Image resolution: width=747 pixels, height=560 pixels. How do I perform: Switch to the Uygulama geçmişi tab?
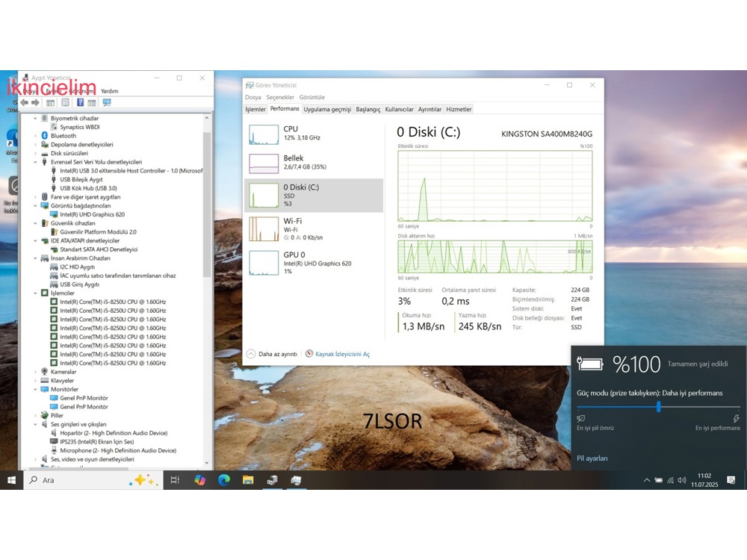tap(327, 109)
